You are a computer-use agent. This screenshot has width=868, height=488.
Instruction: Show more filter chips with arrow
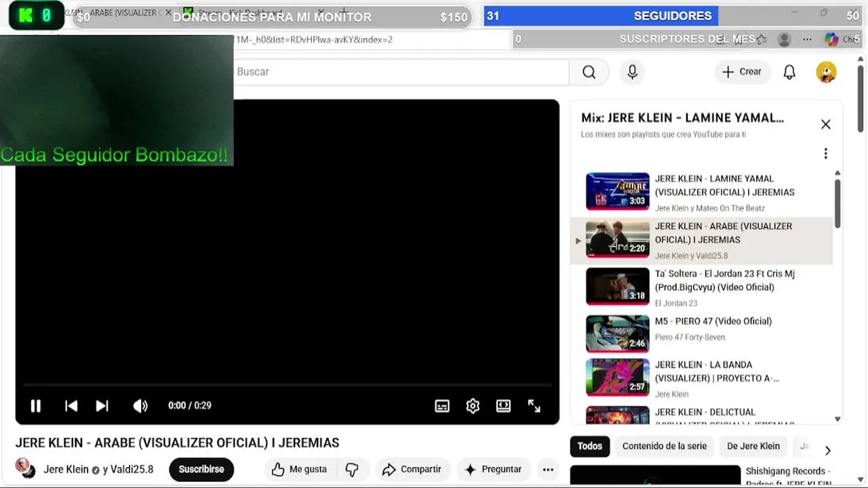pos(827,450)
